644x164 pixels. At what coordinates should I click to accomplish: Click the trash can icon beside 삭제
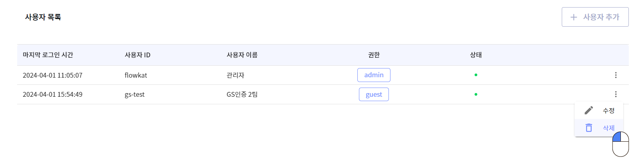click(x=589, y=128)
